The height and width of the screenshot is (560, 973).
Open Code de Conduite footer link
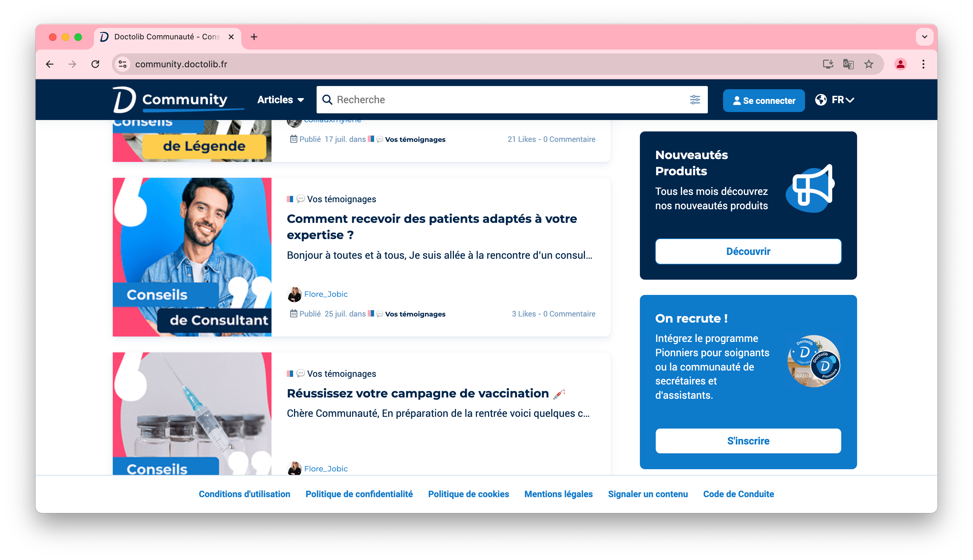click(738, 494)
